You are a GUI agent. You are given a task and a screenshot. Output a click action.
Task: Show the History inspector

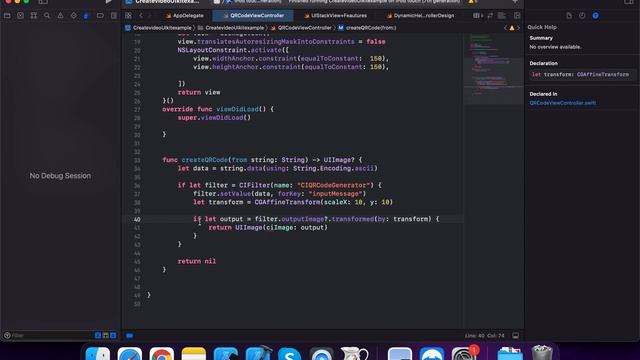582,16
